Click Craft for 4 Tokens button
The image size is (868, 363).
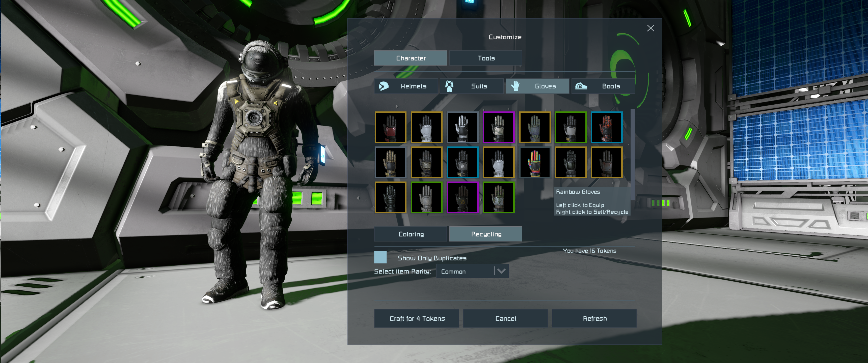[x=417, y=318]
